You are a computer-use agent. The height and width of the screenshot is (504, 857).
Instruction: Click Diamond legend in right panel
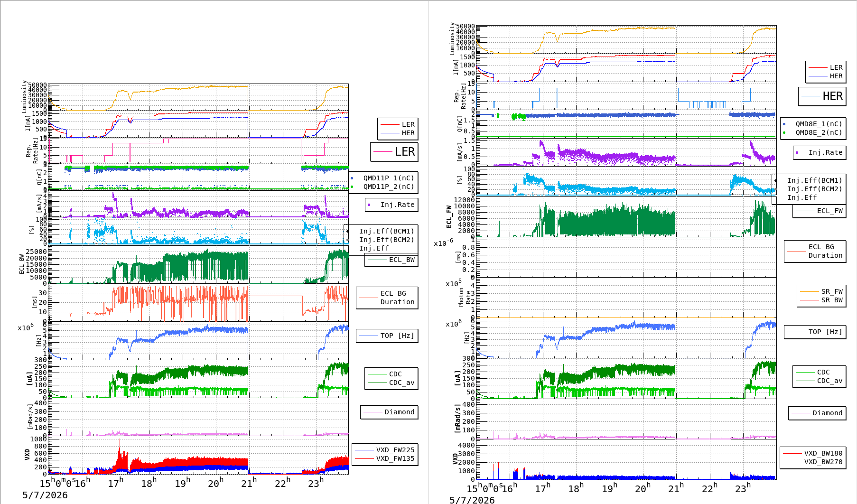click(827, 413)
